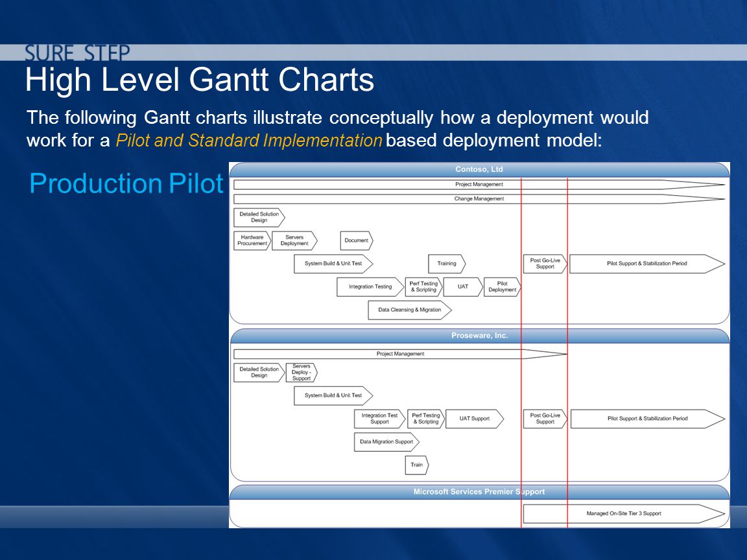Select Contoso's System Build & Unit Test task
This screenshot has width=747, height=560.
point(333,264)
